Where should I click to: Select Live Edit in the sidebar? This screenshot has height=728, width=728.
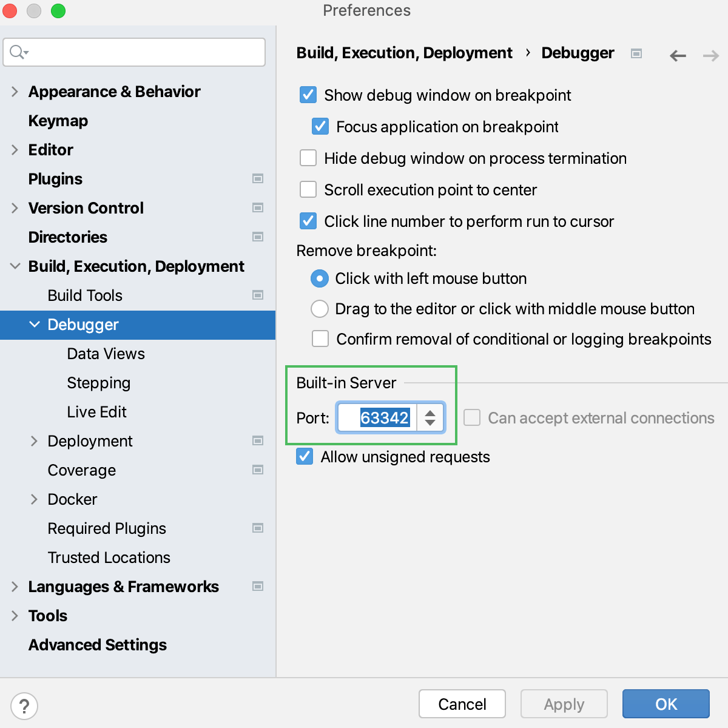96,412
